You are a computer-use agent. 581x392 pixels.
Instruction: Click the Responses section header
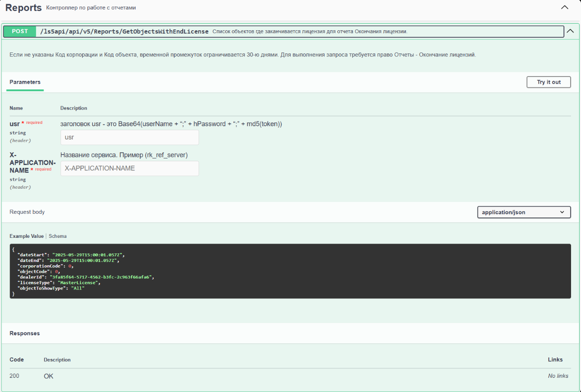tap(25, 333)
